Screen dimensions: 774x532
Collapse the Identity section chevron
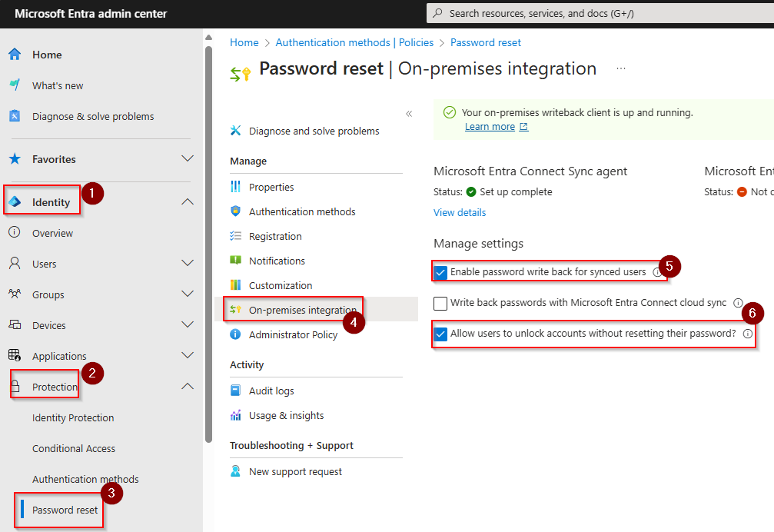187,202
